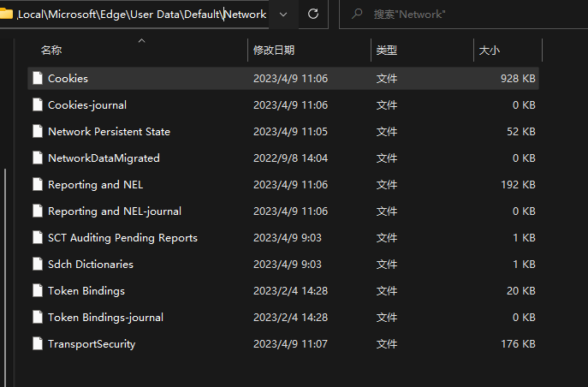Select the Network Persistent State file icon
Viewport: 588px width, 387px height.
pyautogui.click(x=38, y=131)
